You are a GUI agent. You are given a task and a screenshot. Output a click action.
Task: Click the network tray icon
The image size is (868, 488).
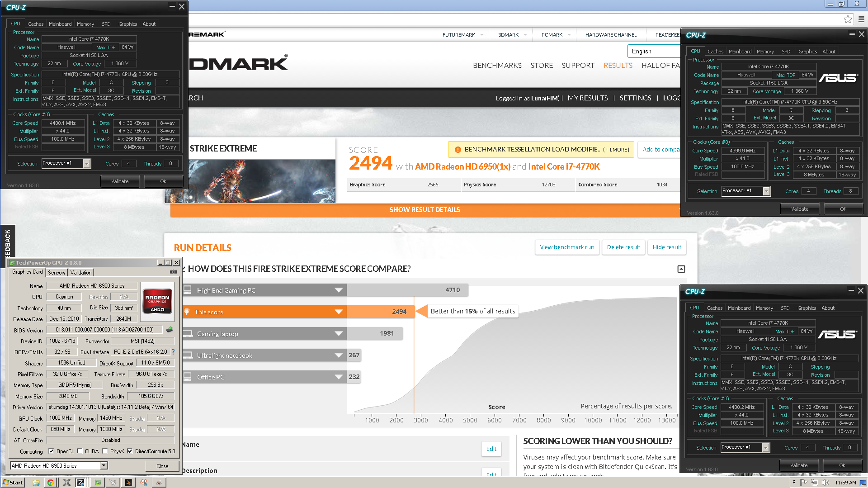[x=814, y=483]
